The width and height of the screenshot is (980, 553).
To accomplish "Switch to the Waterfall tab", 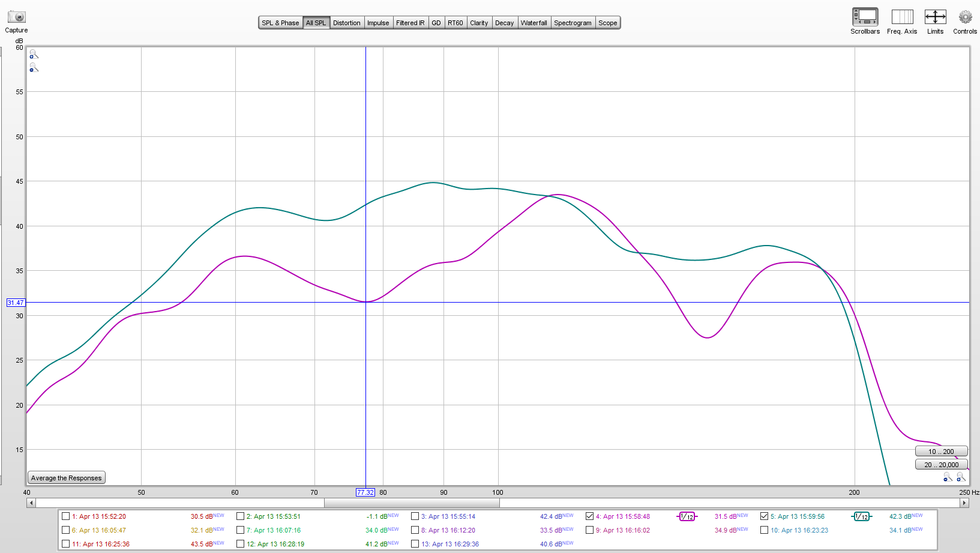I will 534,23.
